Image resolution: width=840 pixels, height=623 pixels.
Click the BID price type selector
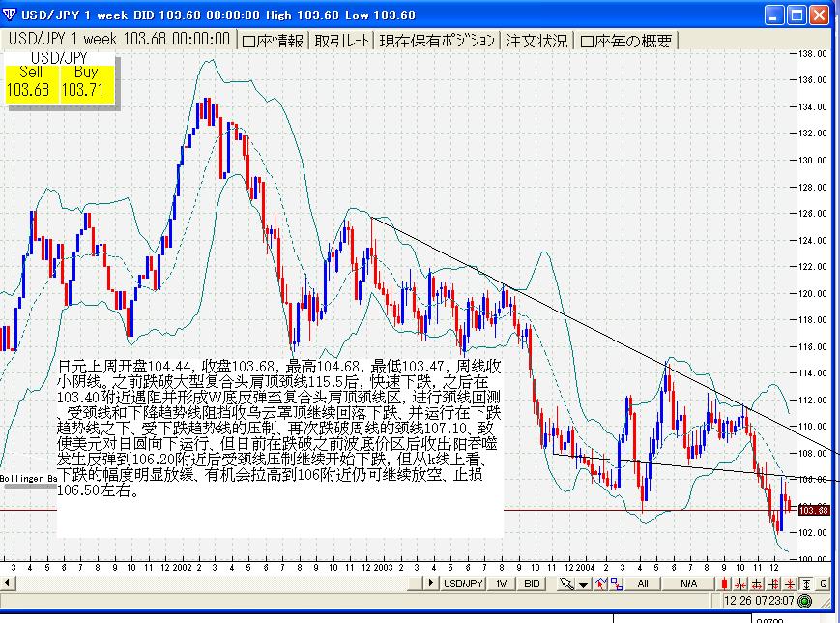pos(532,584)
